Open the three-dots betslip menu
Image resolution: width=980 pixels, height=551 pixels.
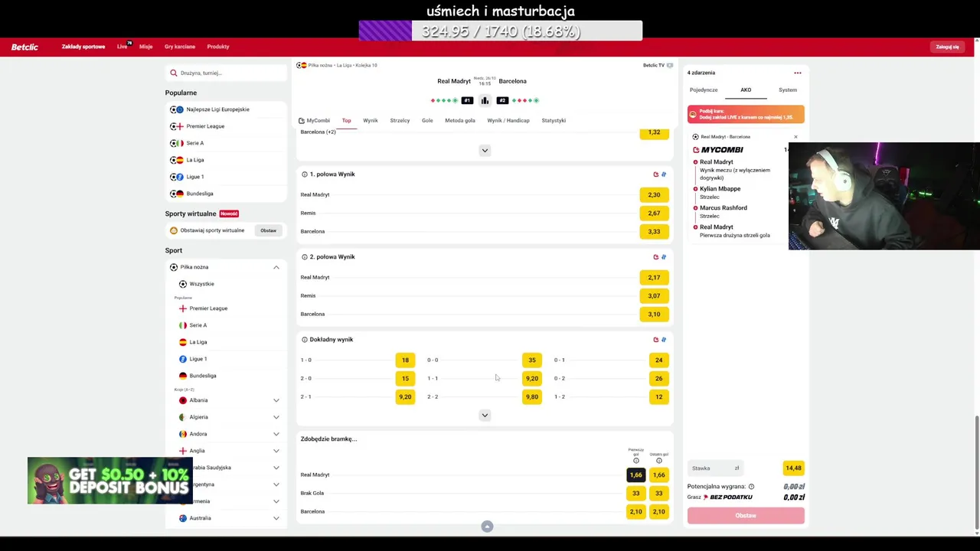(x=798, y=73)
